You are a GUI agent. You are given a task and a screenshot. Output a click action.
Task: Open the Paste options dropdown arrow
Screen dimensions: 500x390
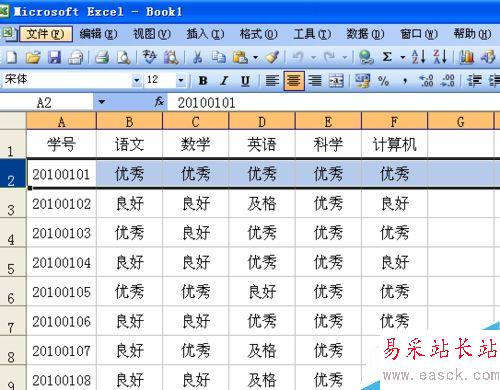point(255,58)
